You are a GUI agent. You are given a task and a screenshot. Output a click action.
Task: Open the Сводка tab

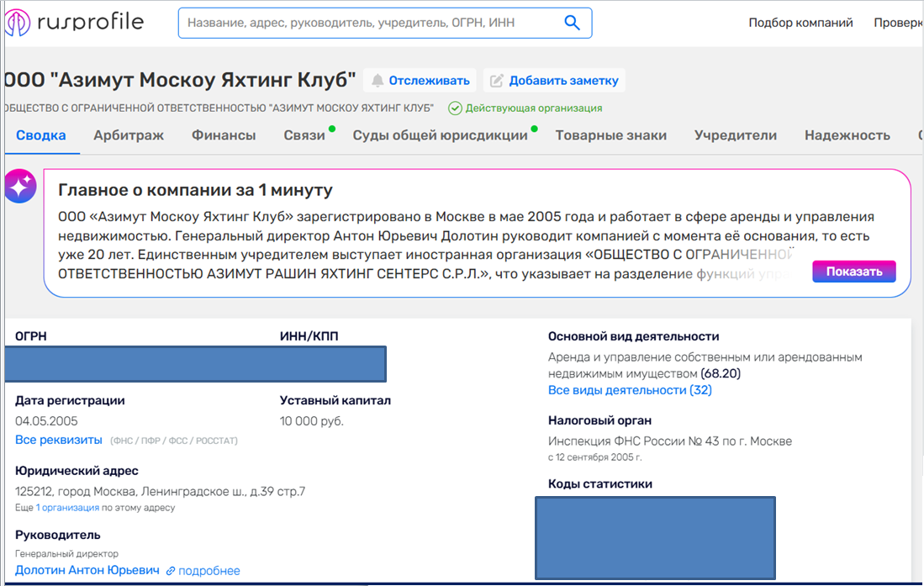40,135
